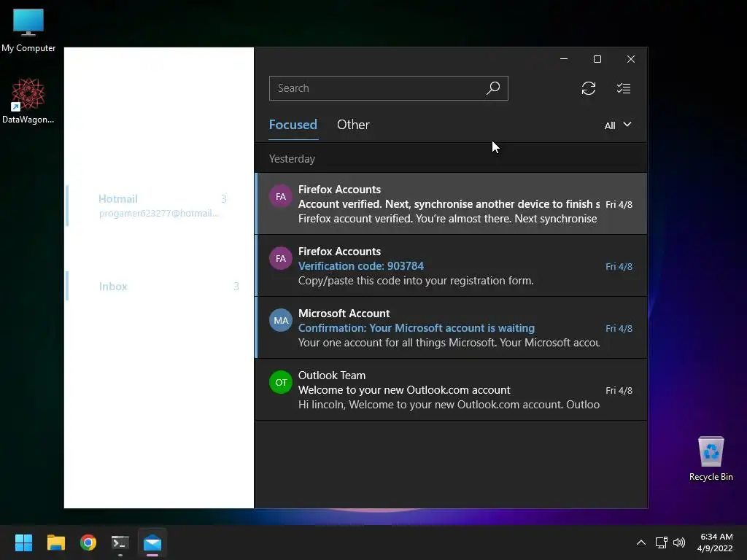Click into the Search field

tap(389, 88)
